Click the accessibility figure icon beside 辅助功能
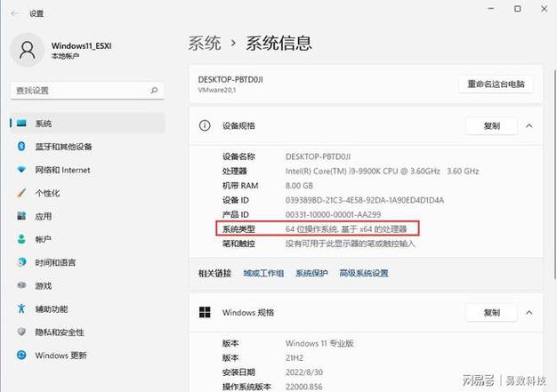The width and height of the screenshot is (557, 392). [21, 308]
